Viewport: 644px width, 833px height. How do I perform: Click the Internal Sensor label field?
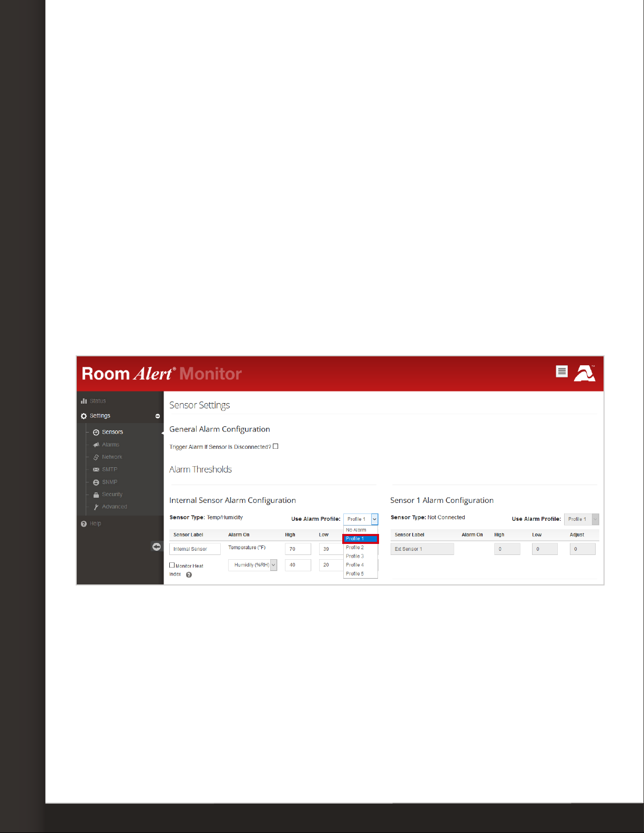[x=195, y=549]
